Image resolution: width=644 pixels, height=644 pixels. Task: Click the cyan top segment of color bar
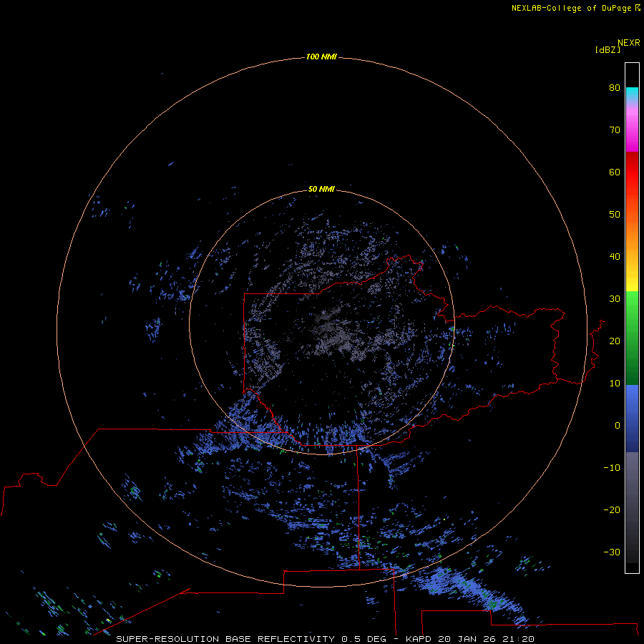[632, 92]
